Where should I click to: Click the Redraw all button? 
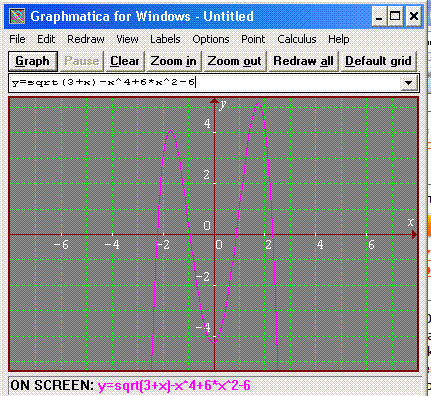point(303,61)
